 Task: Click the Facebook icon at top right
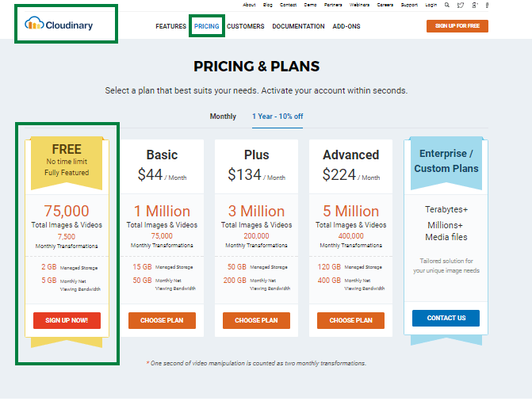point(487,5)
